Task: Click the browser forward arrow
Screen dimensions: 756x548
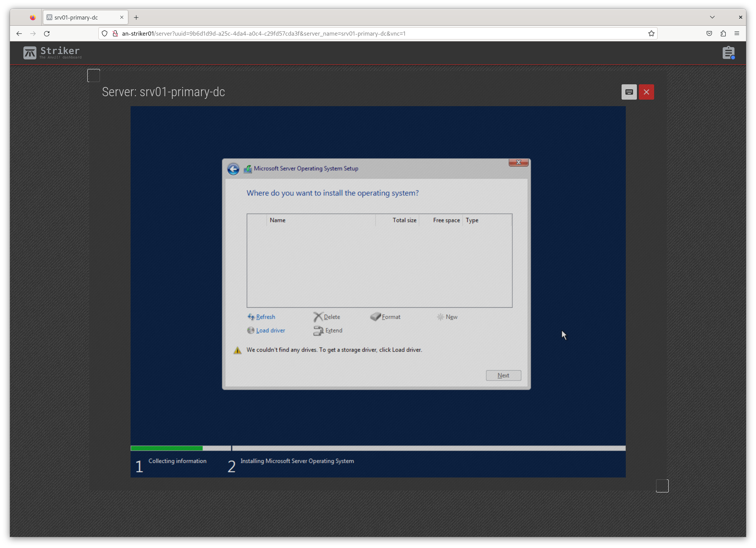Action: 33,34
